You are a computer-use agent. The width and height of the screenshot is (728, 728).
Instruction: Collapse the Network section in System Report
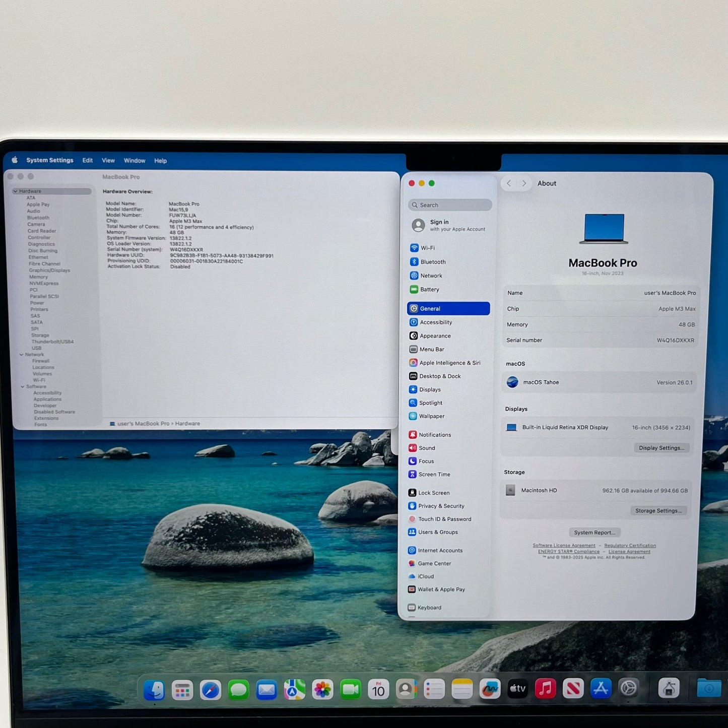click(x=21, y=355)
